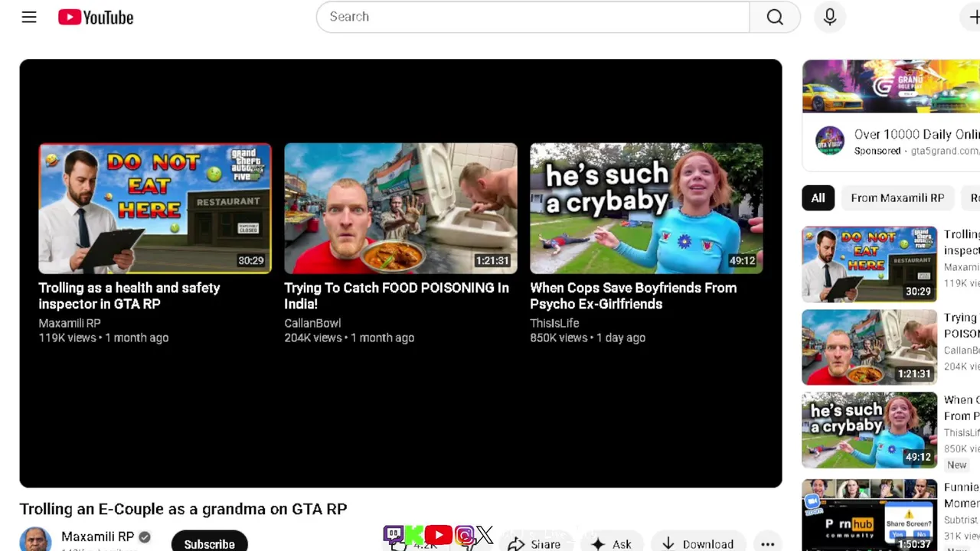Open the hamburger guide menu
This screenshot has height=551, width=980.
29,17
